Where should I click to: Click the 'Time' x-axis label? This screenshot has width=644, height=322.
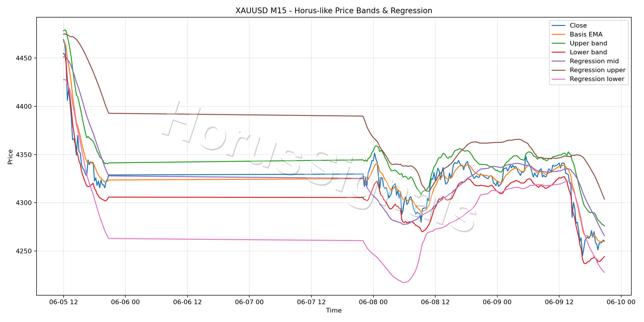[334, 311]
